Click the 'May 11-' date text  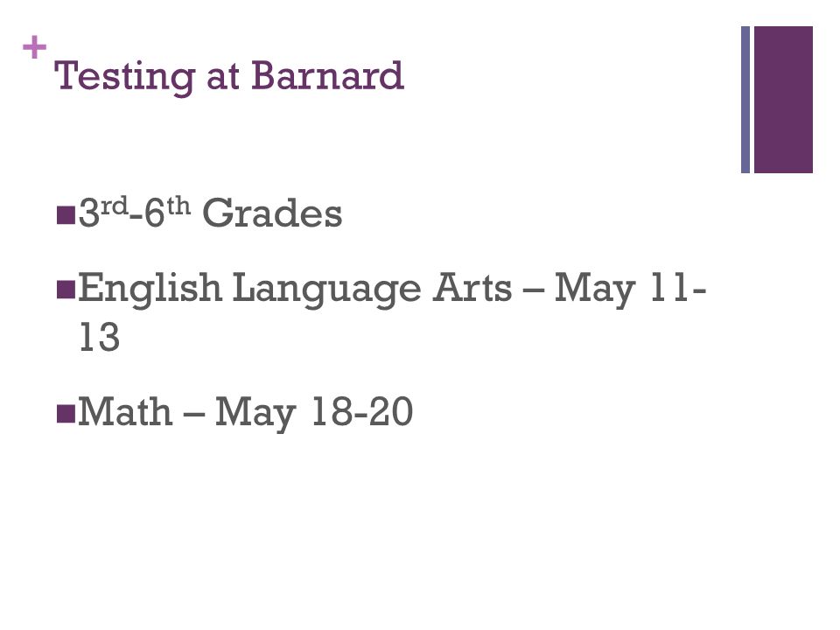point(631,290)
